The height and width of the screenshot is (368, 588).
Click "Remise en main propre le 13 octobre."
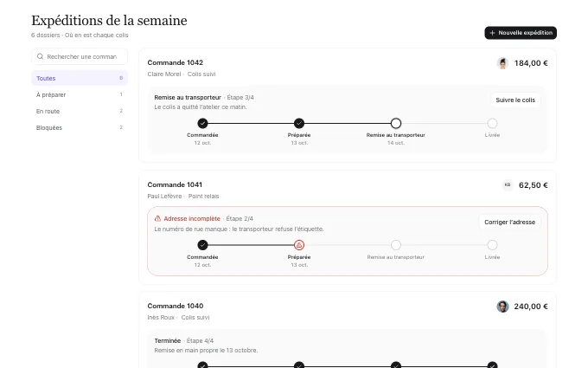point(206,351)
